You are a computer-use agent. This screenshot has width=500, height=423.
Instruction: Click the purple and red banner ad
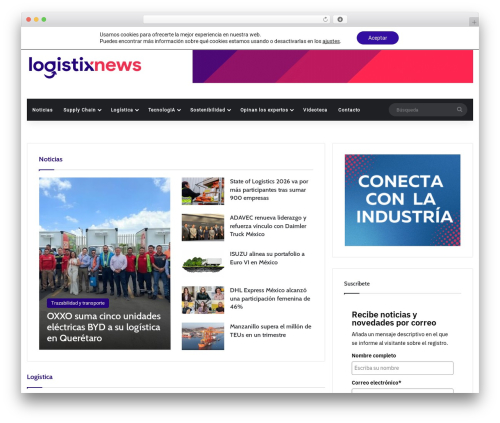332,66
